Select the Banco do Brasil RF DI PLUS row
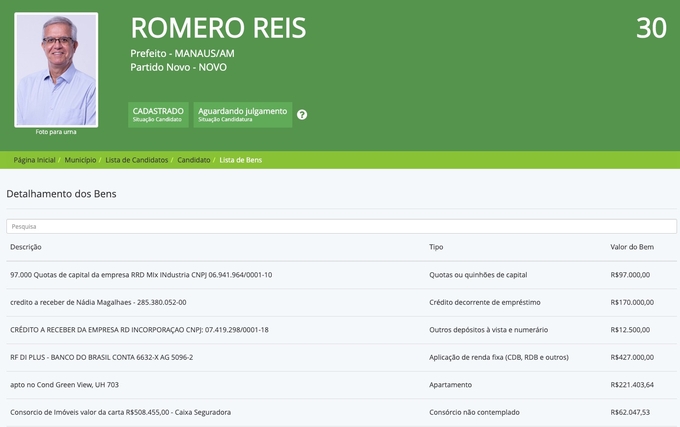680x427 pixels. [101, 357]
